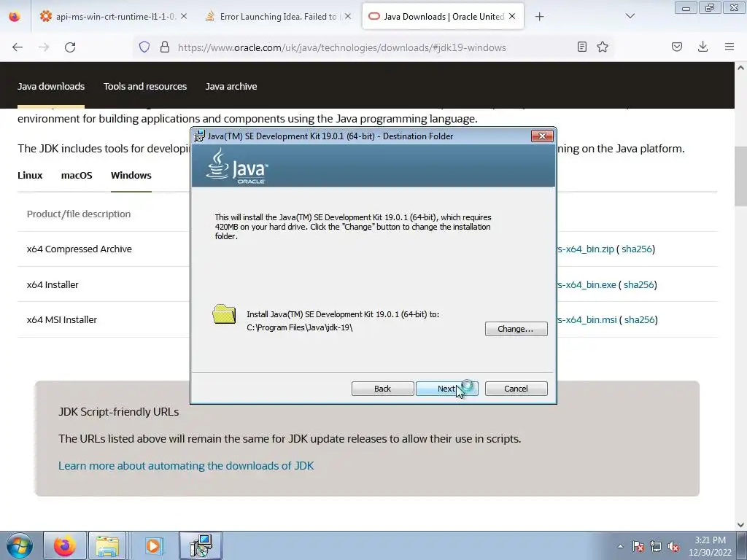Select the Linux downloads tab
Image resolution: width=747 pixels, height=560 pixels.
(30, 175)
